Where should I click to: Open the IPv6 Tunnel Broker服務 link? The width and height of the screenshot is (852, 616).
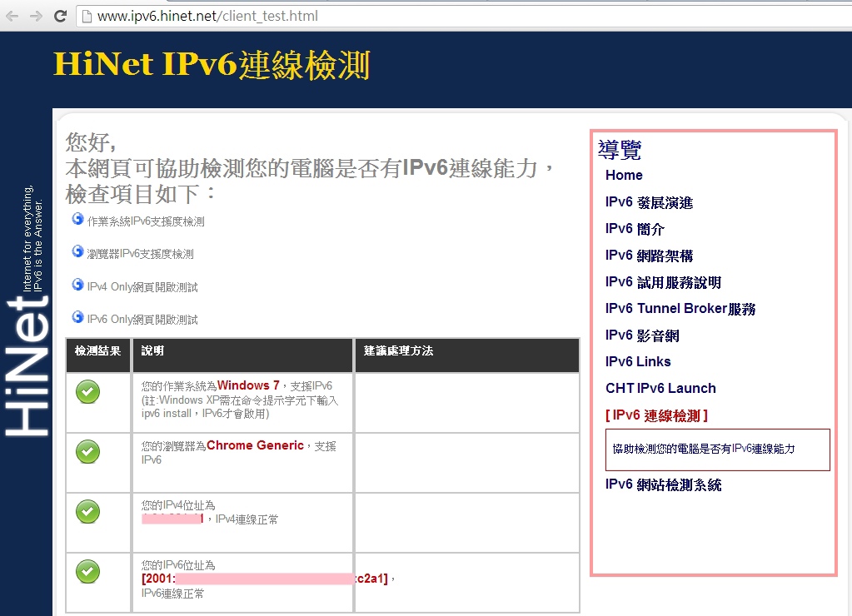680,309
